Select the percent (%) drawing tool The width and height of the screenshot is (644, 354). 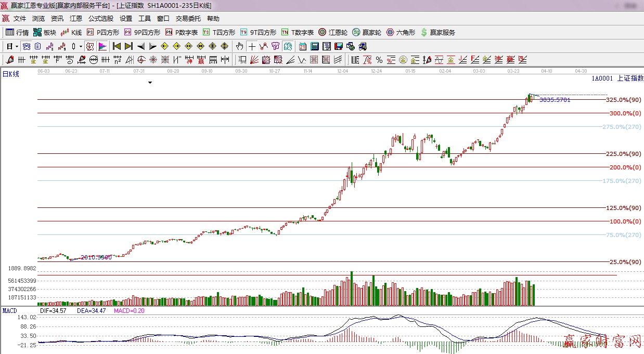pos(379,59)
